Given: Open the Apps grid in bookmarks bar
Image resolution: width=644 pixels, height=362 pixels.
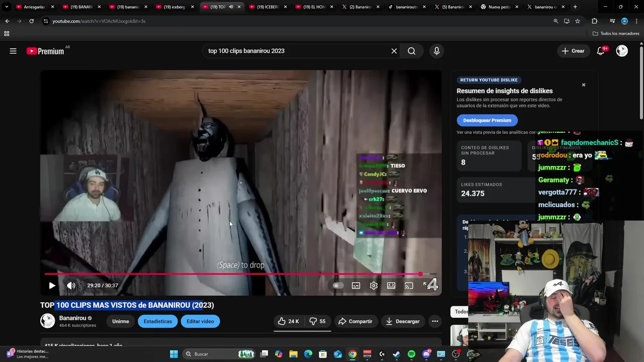Looking at the screenshot, I should (7, 34).
